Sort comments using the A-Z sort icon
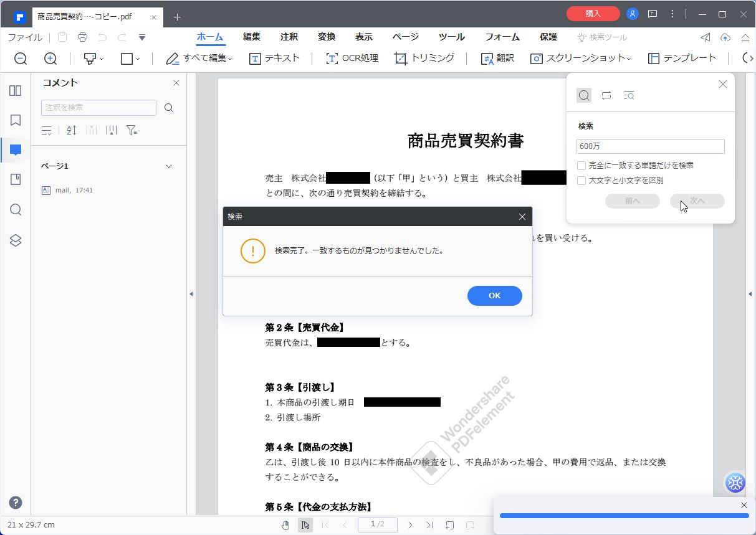Screen dimensions: 756x535 pos(71,130)
